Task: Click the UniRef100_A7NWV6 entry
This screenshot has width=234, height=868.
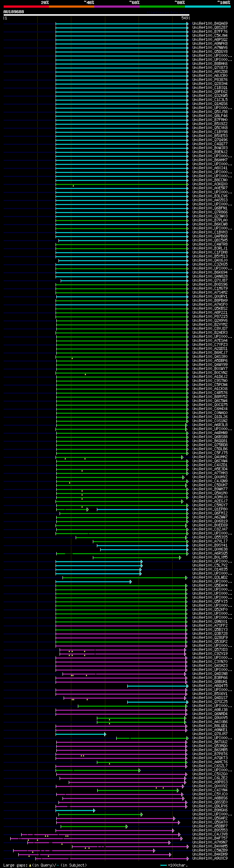Action: pyautogui.click(x=210, y=48)
